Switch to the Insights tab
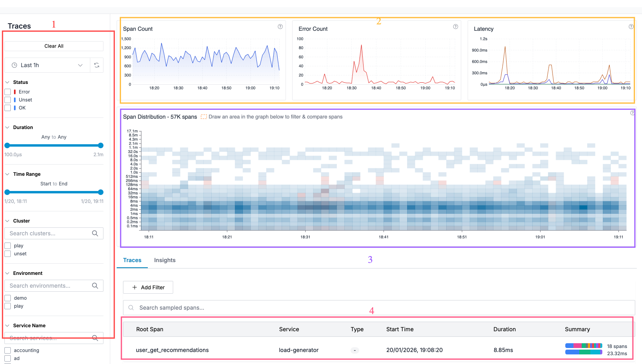Screen dimensions: 642x364 point(165,260)
